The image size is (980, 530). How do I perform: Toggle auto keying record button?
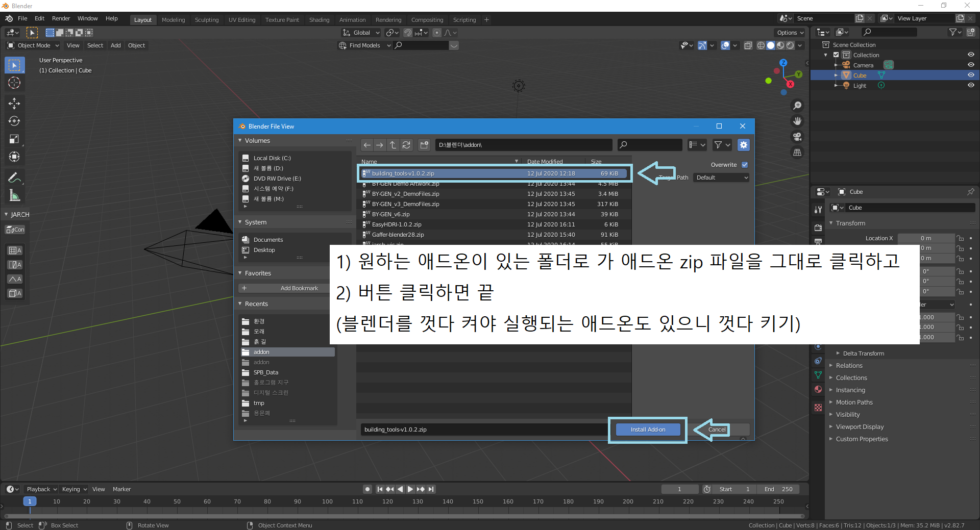[367, 489]
